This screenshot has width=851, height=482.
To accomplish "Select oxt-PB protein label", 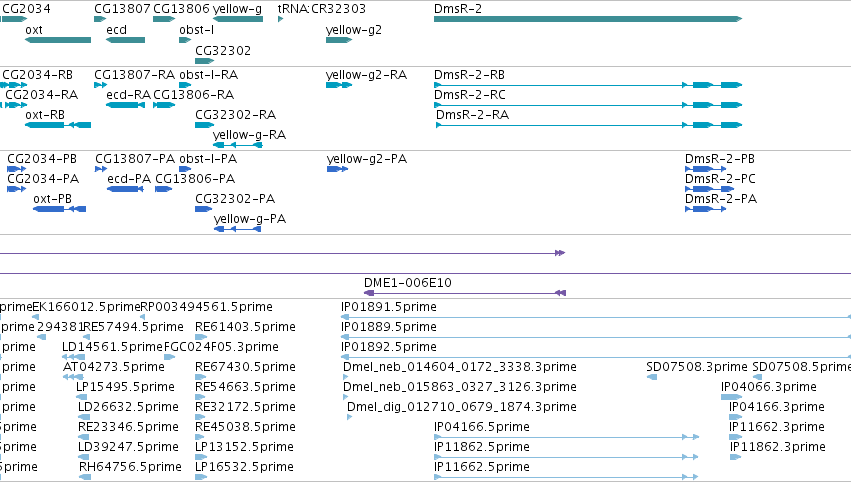I will 52,199.
